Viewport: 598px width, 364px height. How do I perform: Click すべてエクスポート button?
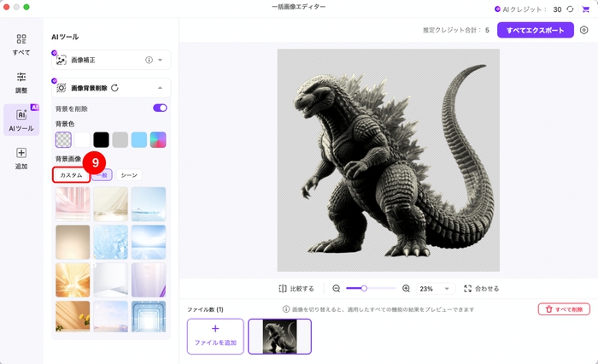535,30
